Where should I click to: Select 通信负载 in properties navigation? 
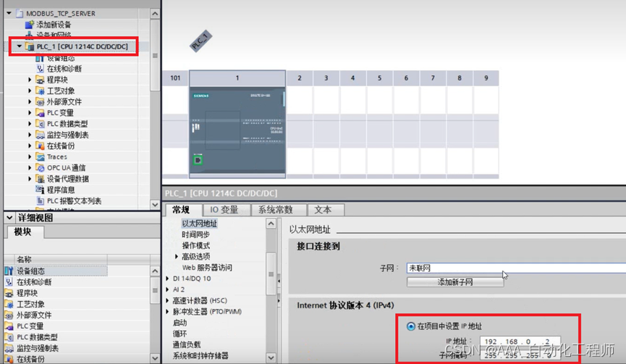click(187, 344)
